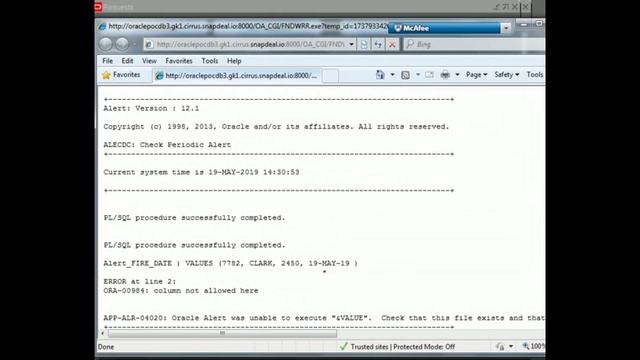The height and width of the screenshot is (360, 640).
Task: Click the McAfee toolbar button
Action: tap(444, 28)
